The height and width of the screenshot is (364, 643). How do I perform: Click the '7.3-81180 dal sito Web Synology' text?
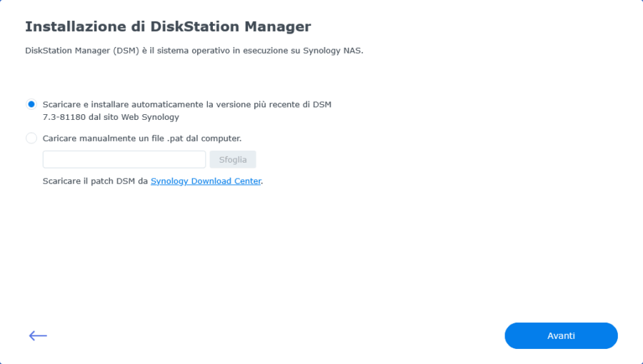111,117
